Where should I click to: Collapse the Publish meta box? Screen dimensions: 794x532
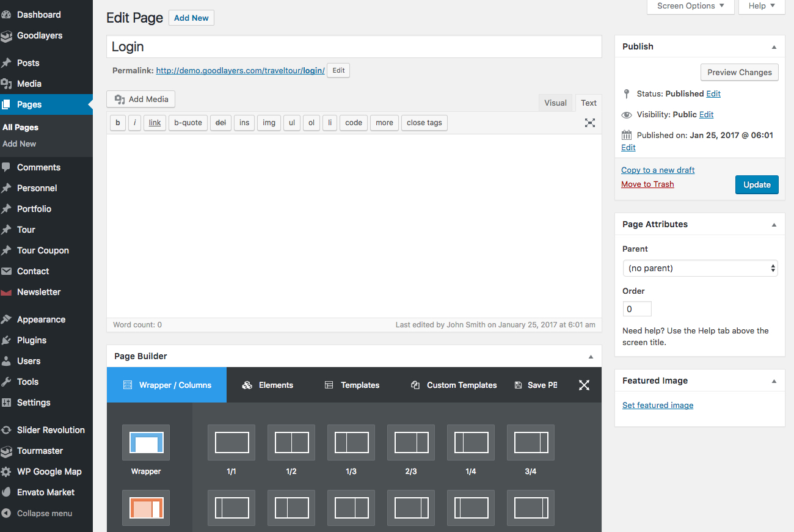[774, 47]
